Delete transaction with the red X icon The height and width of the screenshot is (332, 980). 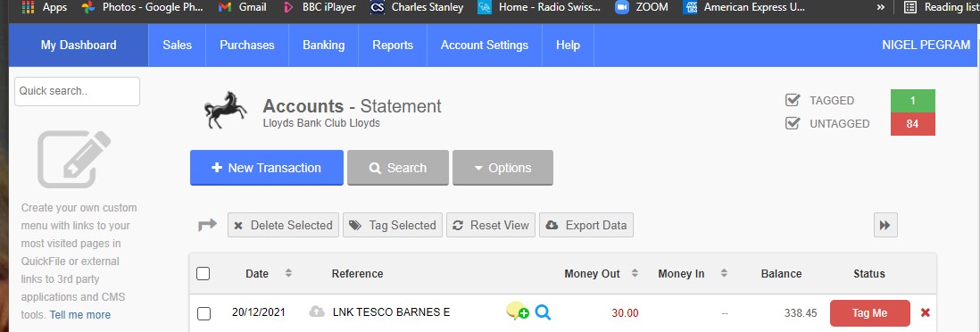(925, 312)
